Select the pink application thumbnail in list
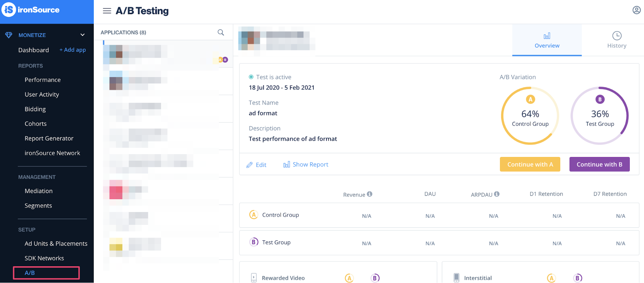 coord(116,190)
